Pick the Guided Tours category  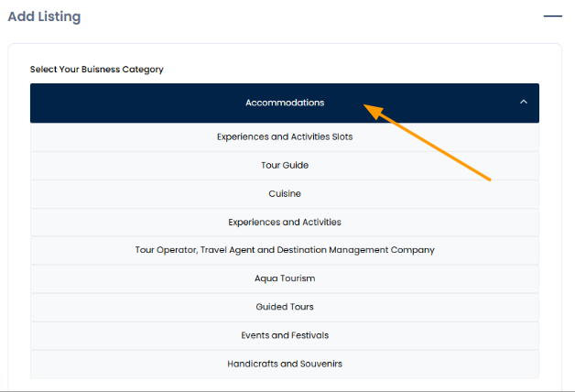pyautogui.click(x=284, y=307)
